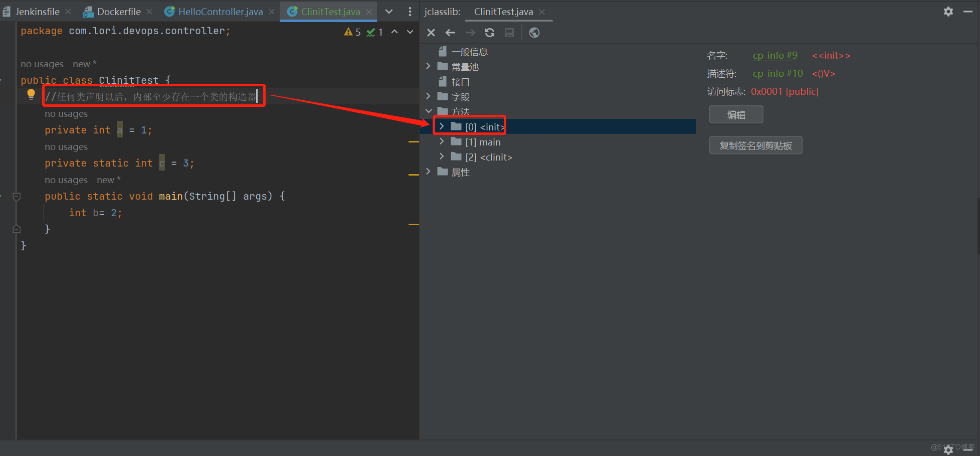980x456 pixels.
Task: Close the Dockerfile tab
Action: pos(149,12)
